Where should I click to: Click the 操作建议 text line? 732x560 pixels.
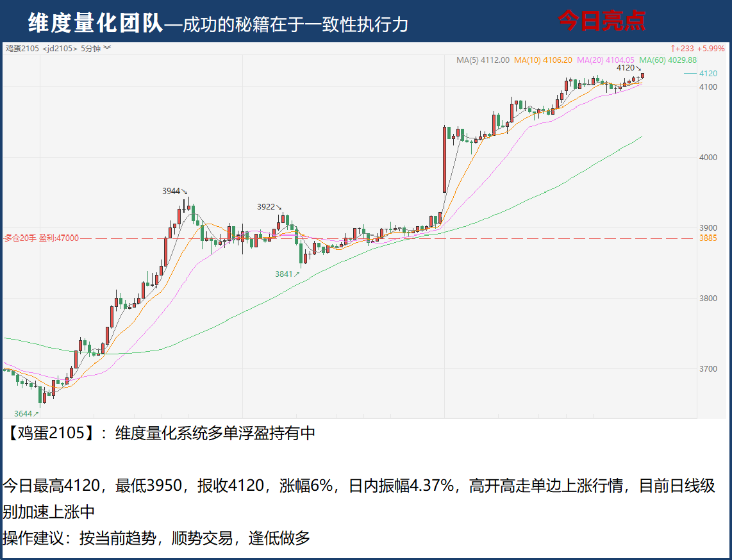(156, 538)
